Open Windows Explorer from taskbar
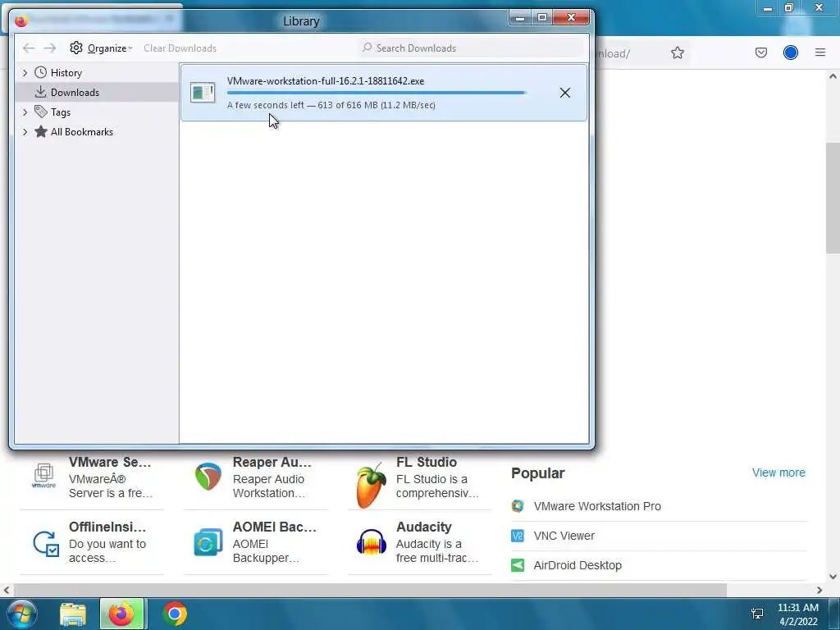Screen dimensions: 840x630 point(73,614)
